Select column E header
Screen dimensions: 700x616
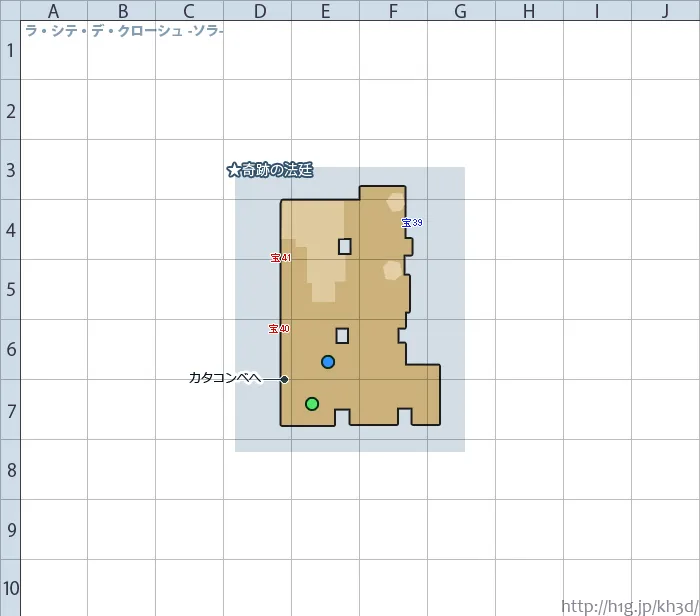(325, 11)
